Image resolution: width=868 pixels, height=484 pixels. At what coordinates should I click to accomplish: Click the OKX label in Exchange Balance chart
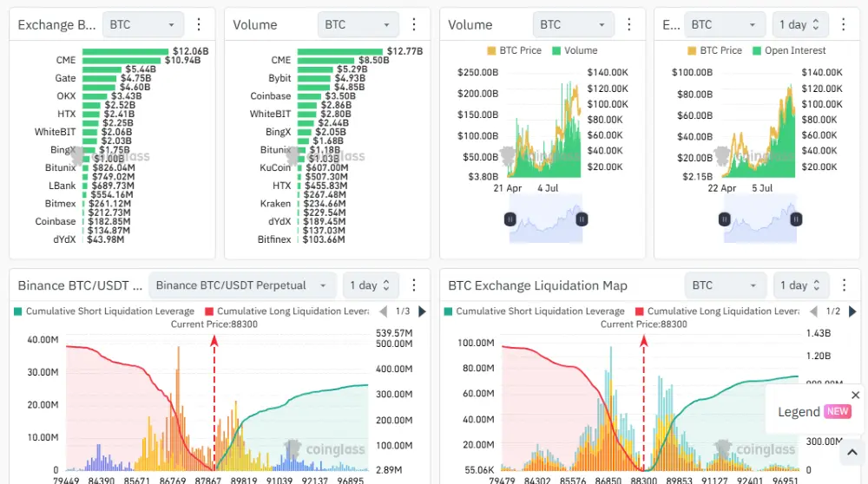pyautogui.click(x=67, y=95)
